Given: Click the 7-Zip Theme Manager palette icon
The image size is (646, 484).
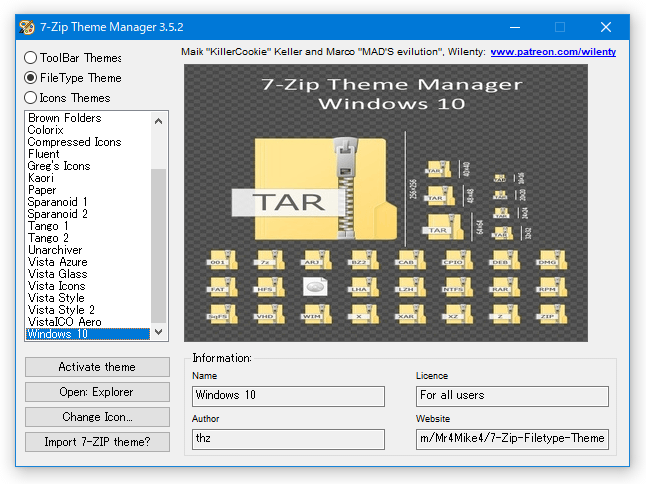Looking at the screenshot, I should [27, 27].
